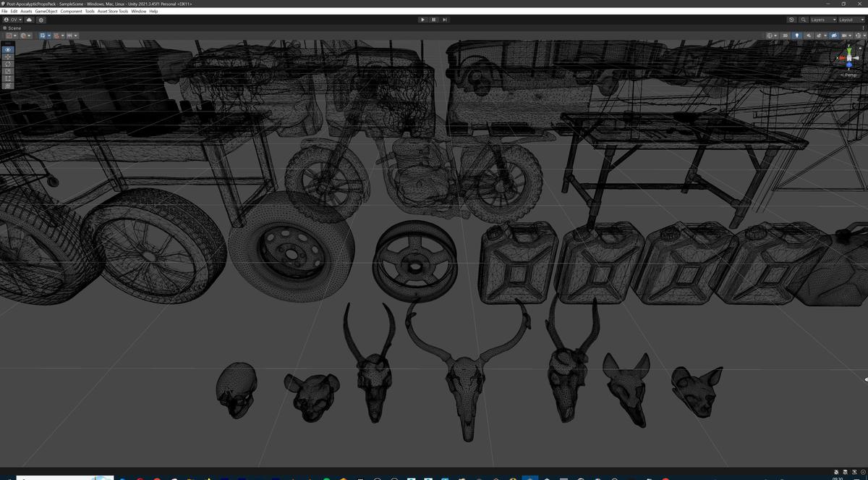Open the editor search window

(803, 20)
